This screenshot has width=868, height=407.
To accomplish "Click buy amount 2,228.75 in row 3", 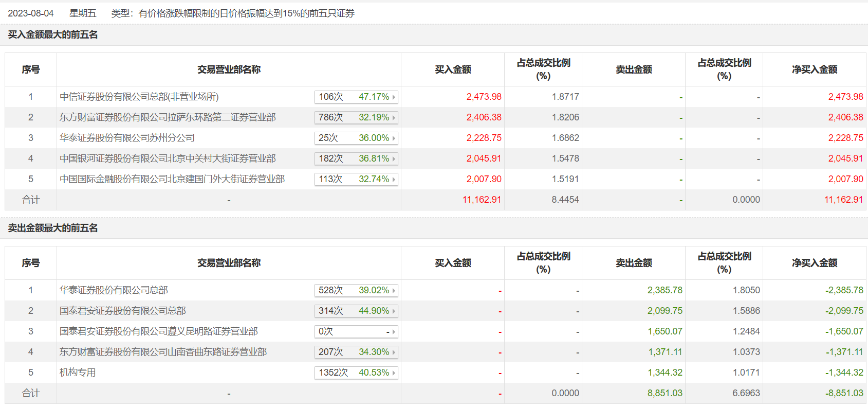I will click(484, 138).
